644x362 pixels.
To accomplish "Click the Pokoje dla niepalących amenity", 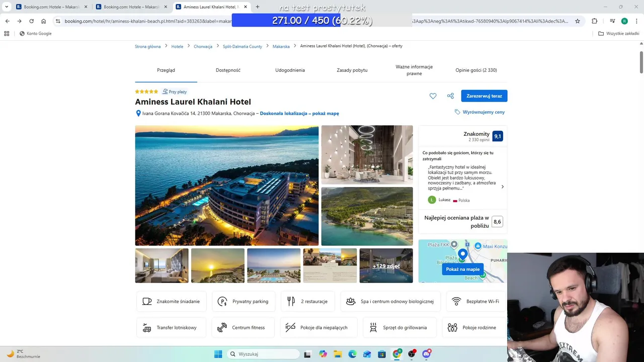I will coord(318,327).
